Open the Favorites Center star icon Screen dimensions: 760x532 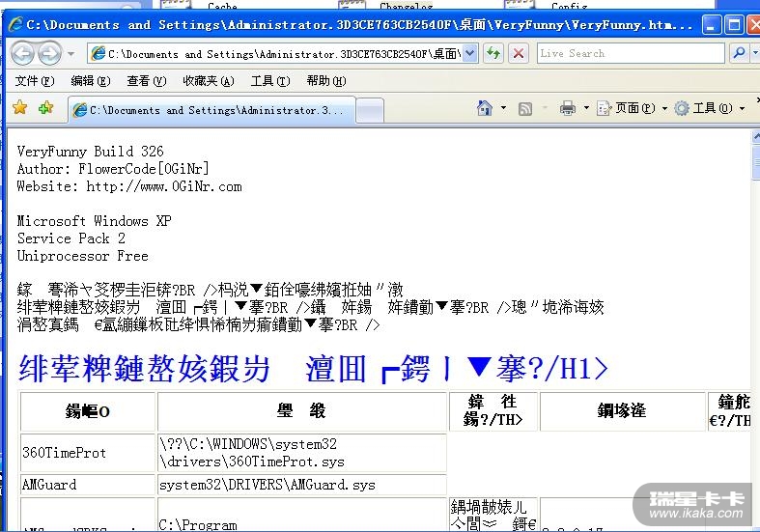coord(20,107)
